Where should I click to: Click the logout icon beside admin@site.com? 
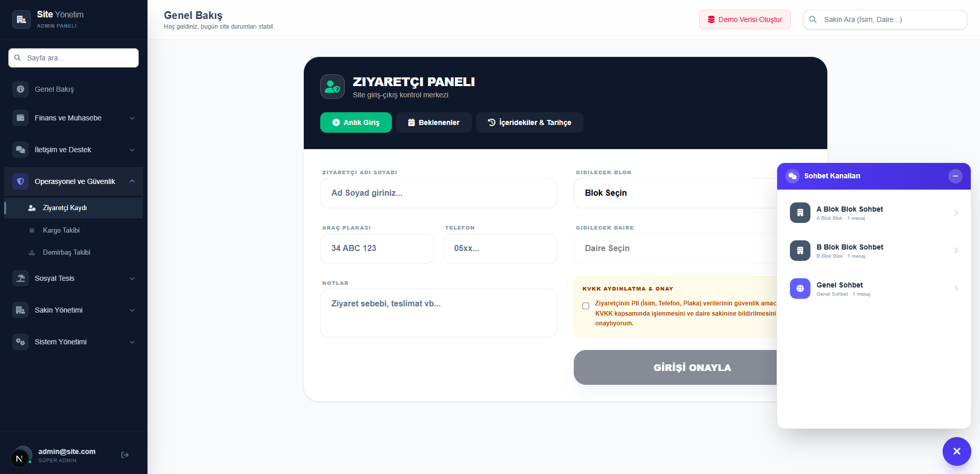[124, 455]
